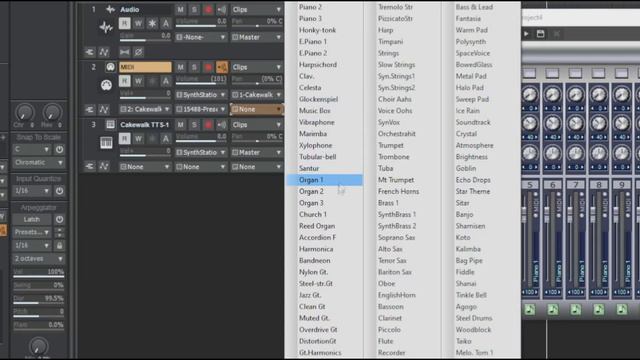This screenshot has height=360, width=640.
Task: Open Audio track -None- input dropdown
Action: pyautogui.click(x=200, y=37)
